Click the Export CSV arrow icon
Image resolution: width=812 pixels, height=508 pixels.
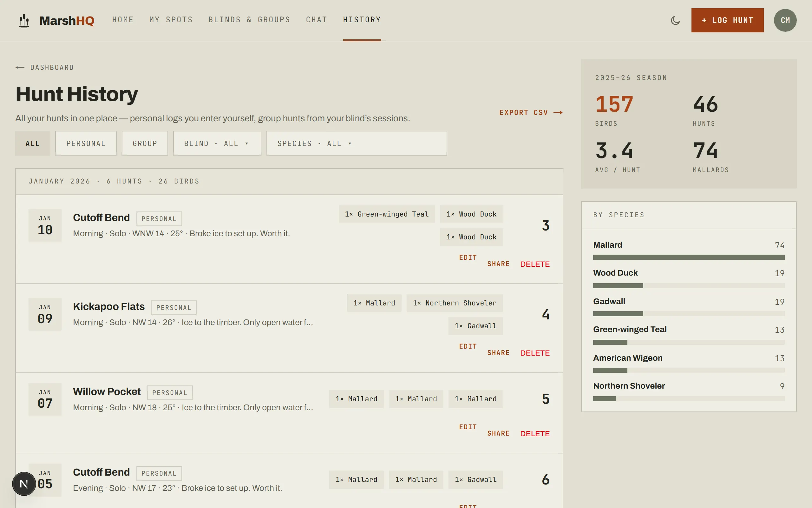coord(558,112)
